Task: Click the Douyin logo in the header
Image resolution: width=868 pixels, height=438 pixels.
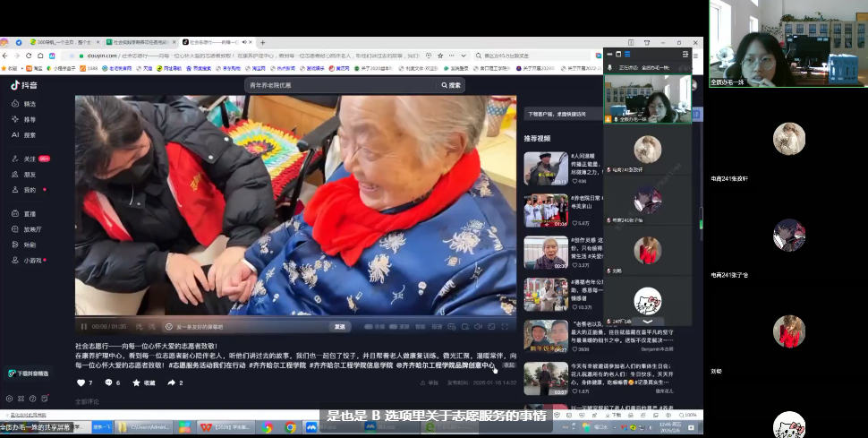Action: point(25,85)
